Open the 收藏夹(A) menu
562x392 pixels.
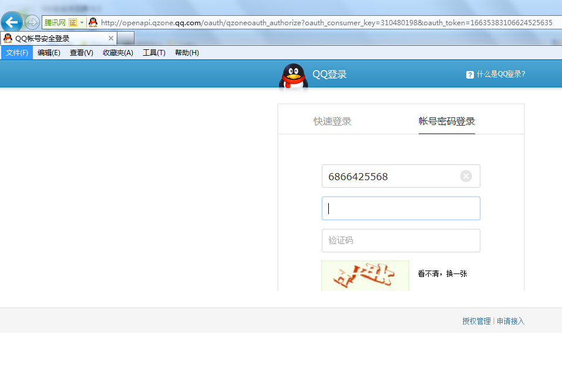(118, 53)
